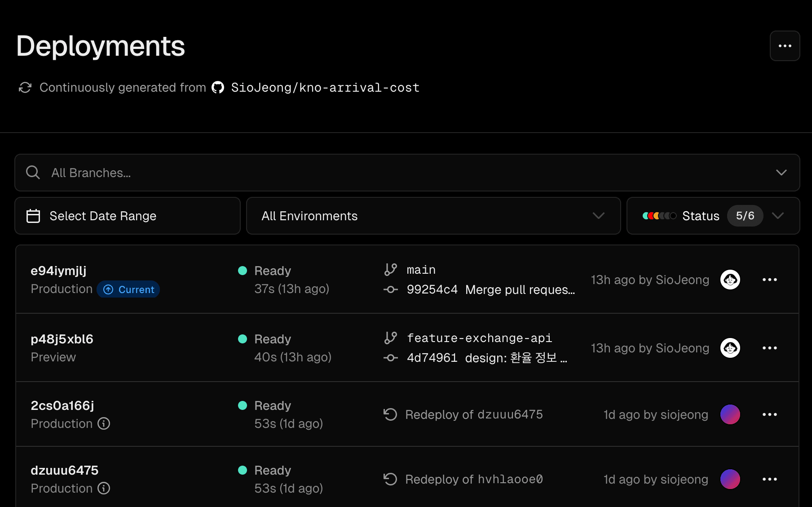Viewport: 812px width, 507px height.
Task: Click the commit icon next to 99254c4
Action: (391, 290)
